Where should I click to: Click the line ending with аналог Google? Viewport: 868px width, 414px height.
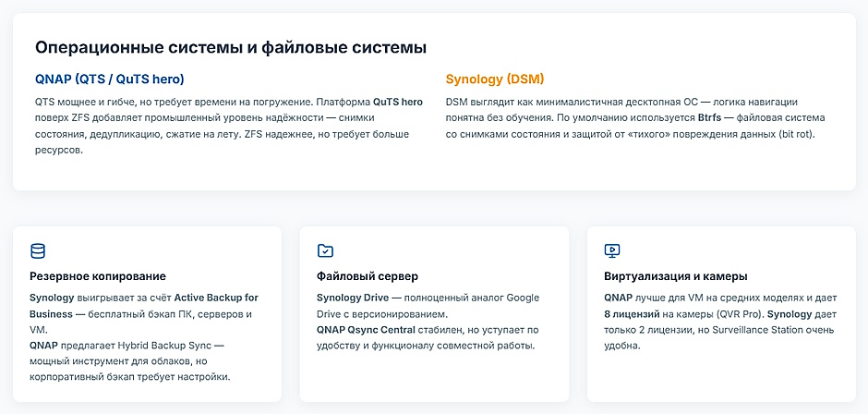point(428,298)
